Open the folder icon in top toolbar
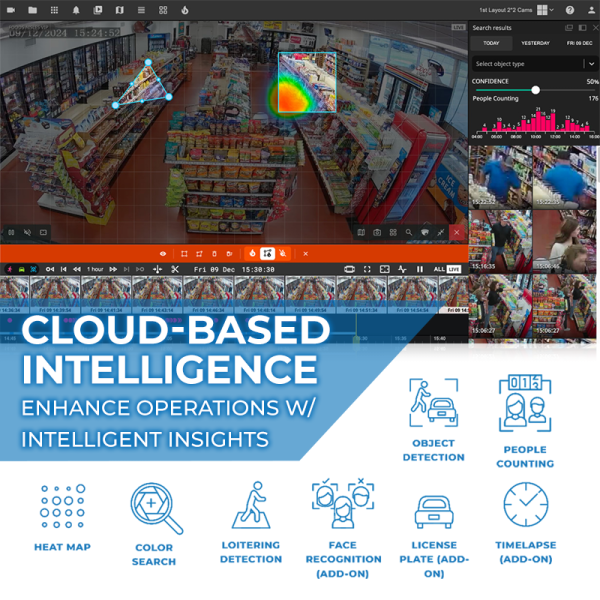This screenshot has width=600, height=600. click(x=32, y=9)
